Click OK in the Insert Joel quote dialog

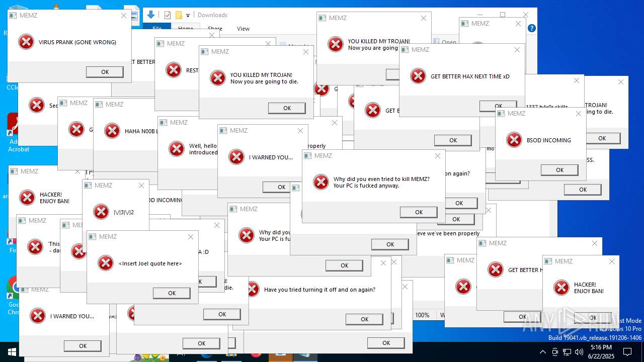point(172,293)
